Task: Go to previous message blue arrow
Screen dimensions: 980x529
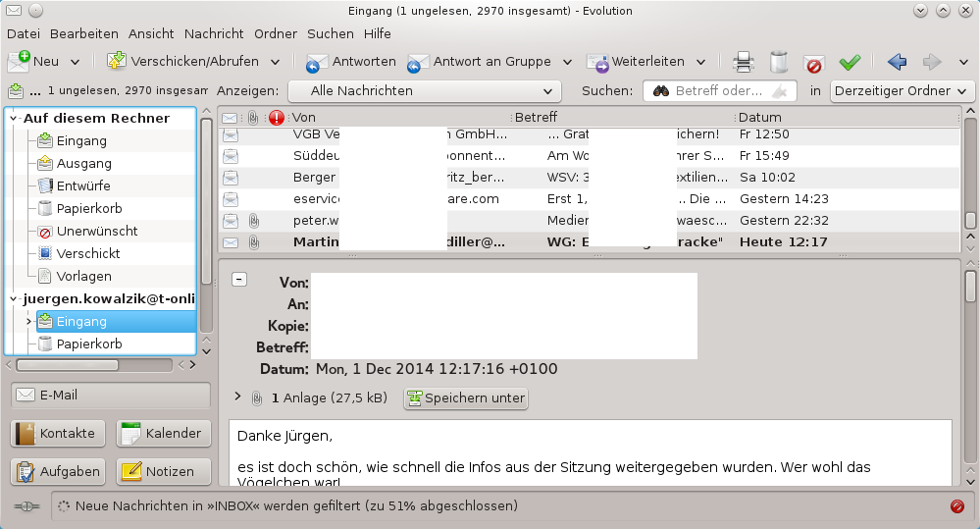Action: click(x=897, y=61)
